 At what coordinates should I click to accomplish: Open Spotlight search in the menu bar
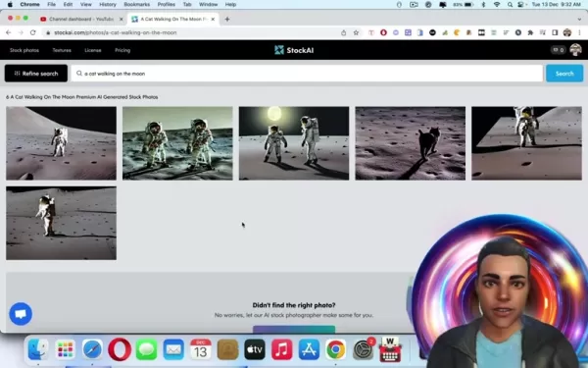(x=510, y=5)
